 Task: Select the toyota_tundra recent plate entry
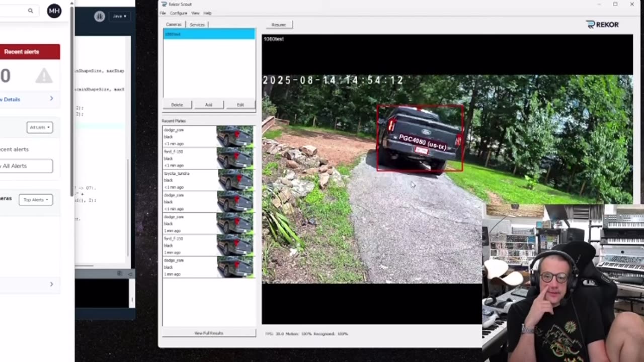point(208,179)
